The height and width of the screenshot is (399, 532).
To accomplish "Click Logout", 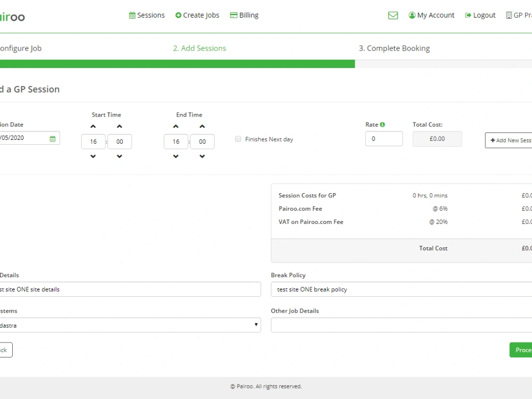I will click(480, 15).
